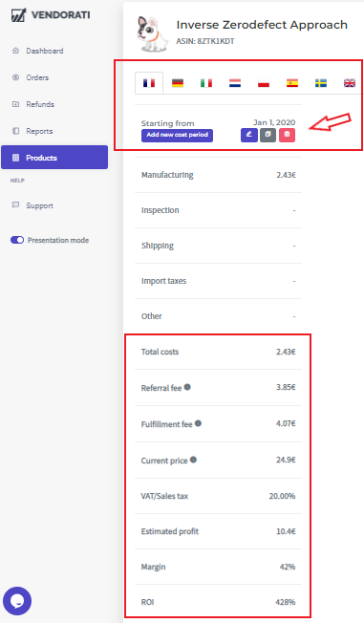Switch to the Italy flag tab

coord(206,83)
